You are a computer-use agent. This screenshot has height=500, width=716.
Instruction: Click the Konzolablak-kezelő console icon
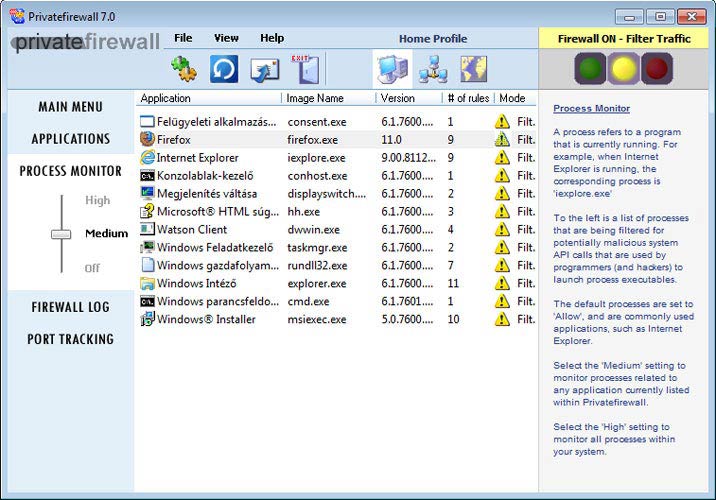point(147,175)
